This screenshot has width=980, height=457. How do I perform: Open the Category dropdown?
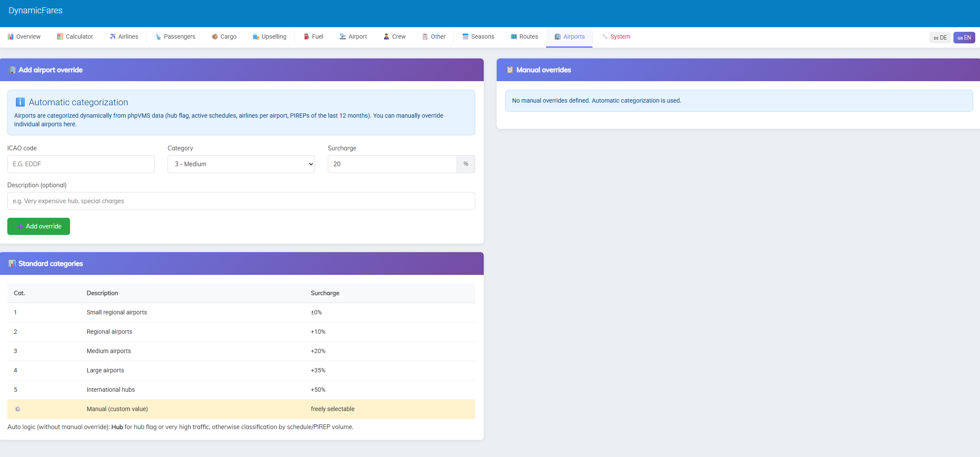pos(241,164)
